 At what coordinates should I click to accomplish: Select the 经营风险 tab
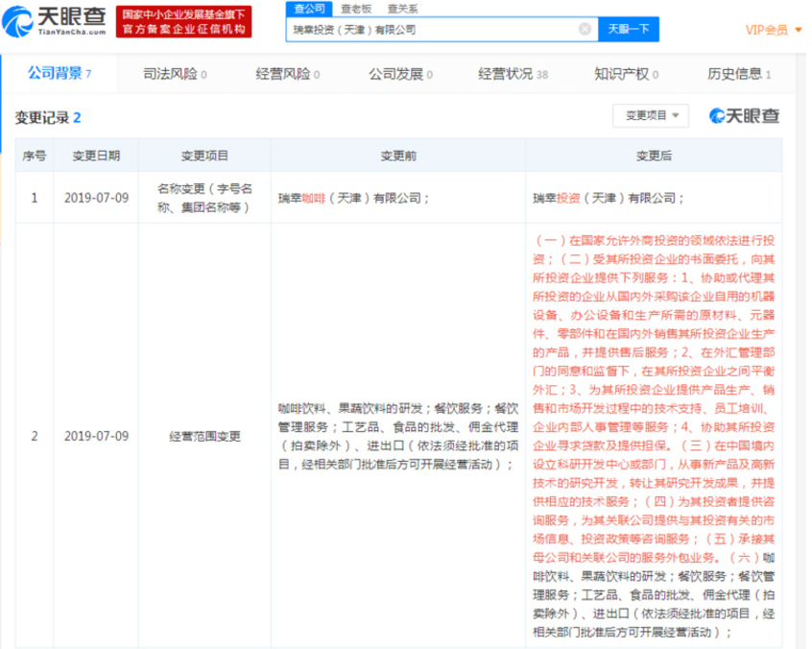pos(287,74)
